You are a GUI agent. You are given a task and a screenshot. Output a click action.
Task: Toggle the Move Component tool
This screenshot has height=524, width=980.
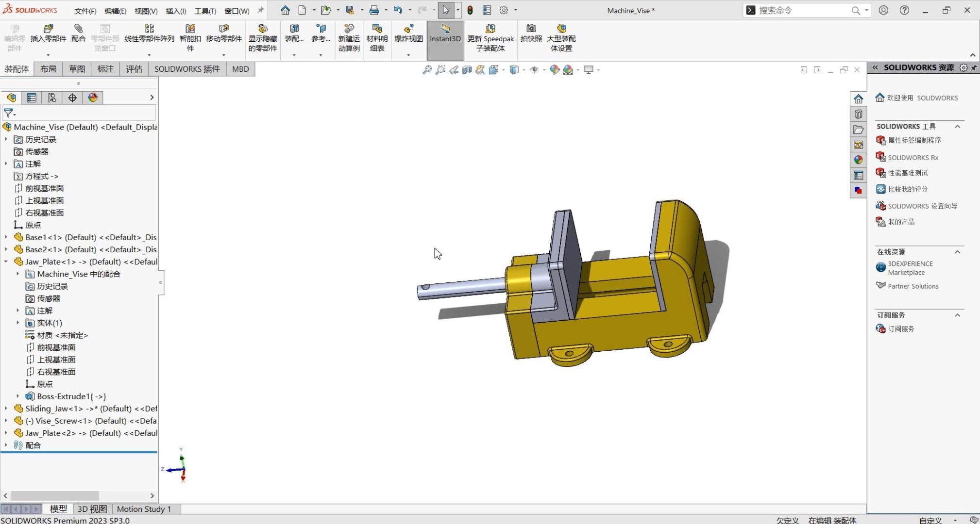224,29
